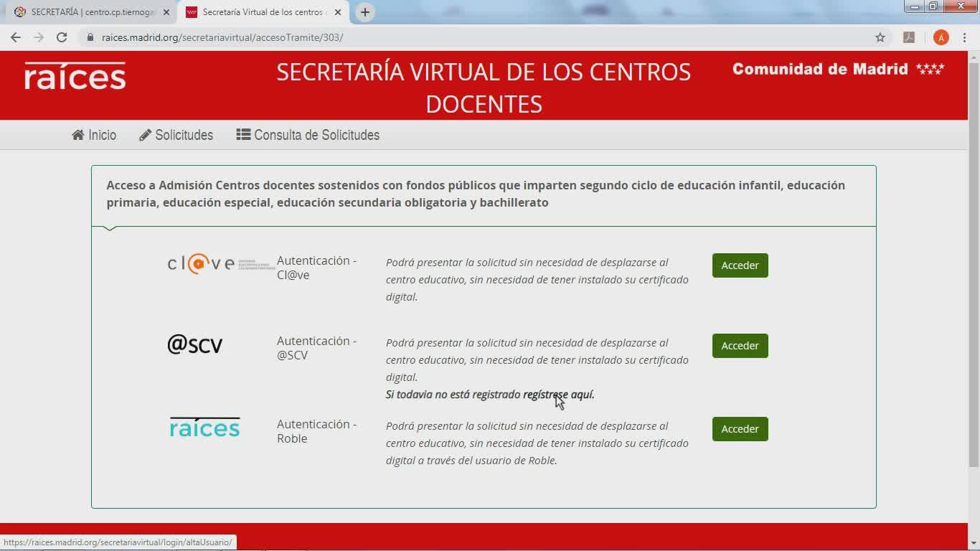Viewport: 980px width, 551px height.
Task: Open the Chrome three-dot menu
Action: (x=964, y=37)
